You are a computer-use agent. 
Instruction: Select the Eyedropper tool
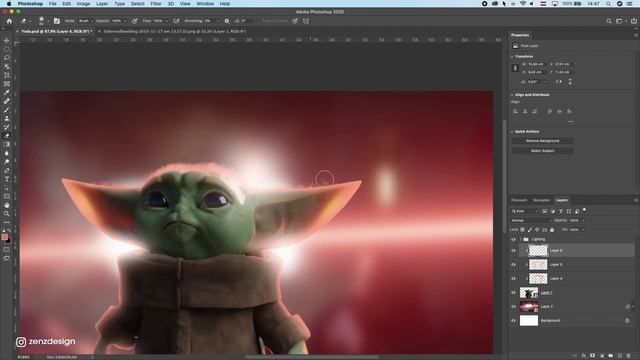7,92
